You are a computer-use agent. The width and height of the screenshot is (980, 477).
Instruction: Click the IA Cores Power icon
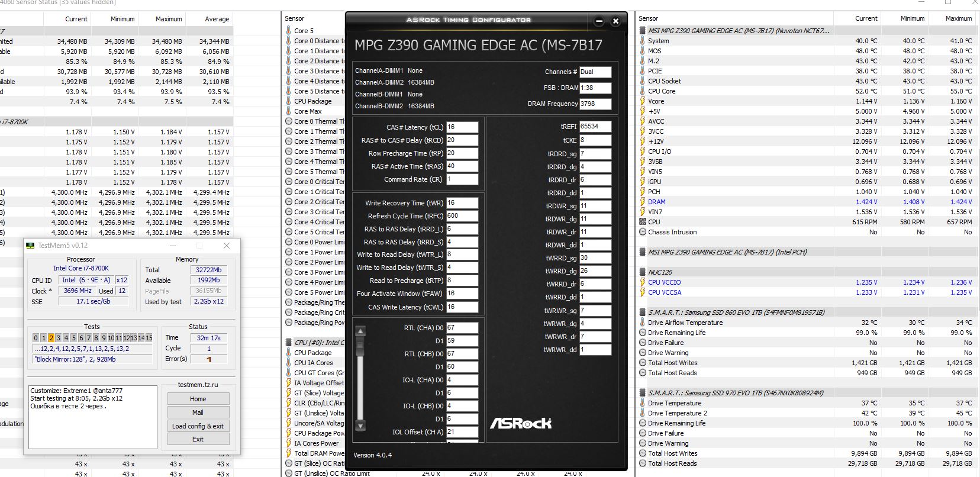(289, 443)
